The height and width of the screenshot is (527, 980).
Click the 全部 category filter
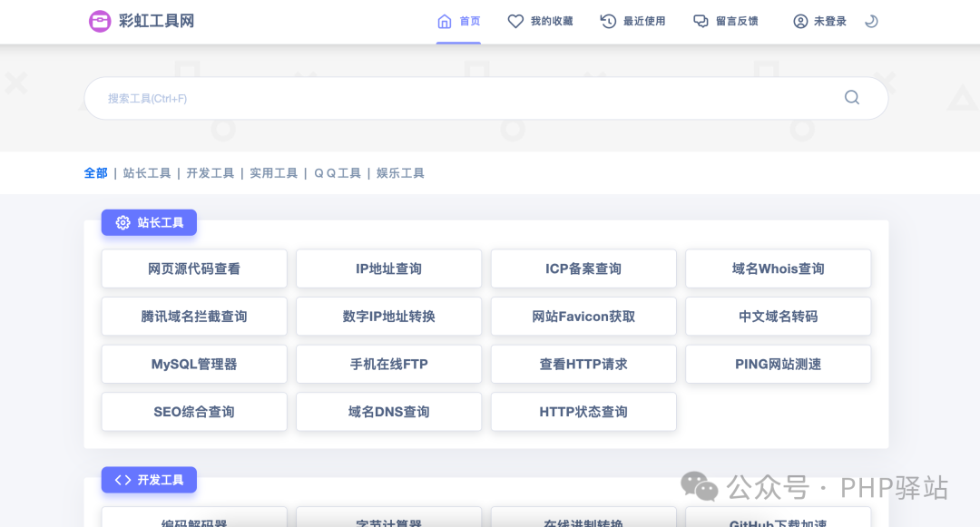coord(95,172)
